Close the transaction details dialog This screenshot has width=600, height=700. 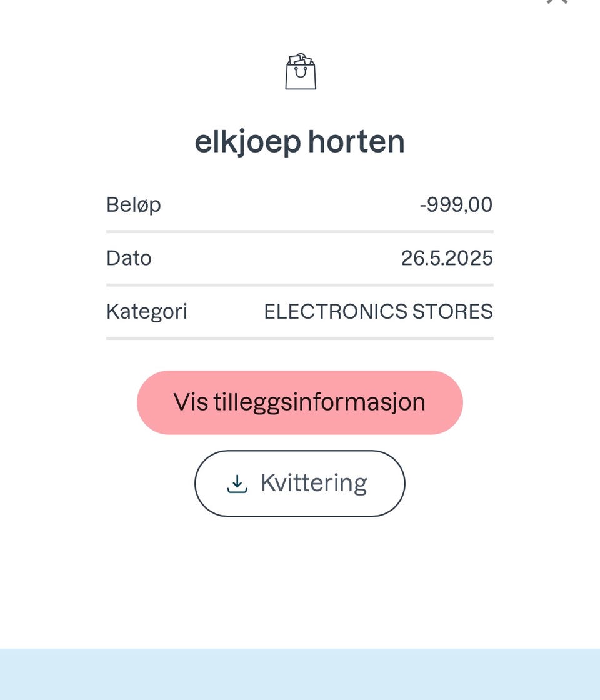point(556,2)
